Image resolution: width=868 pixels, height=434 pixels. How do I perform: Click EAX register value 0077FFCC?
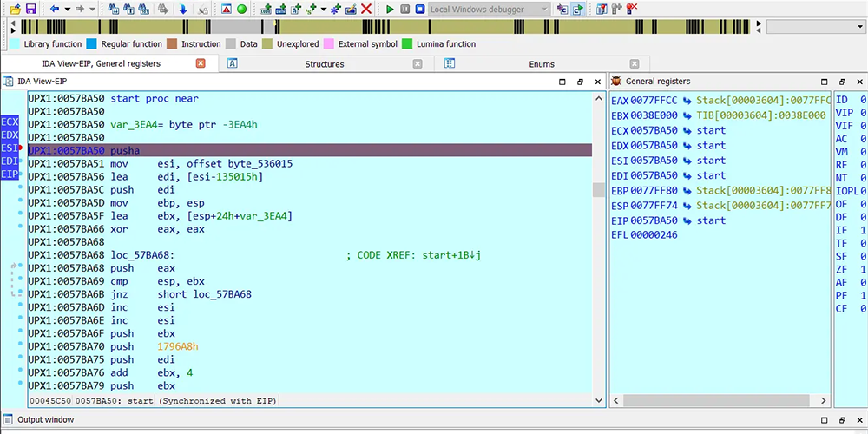pos(654,100)
